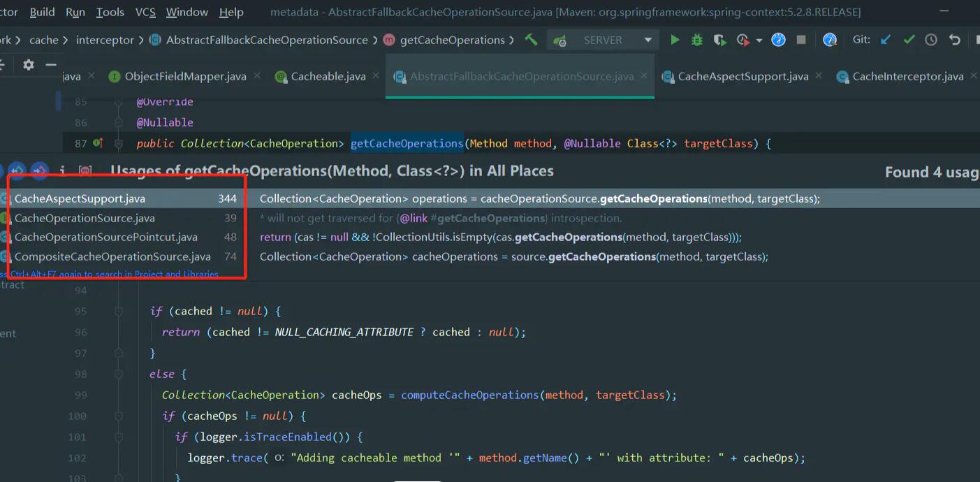
Task: Open the Run menu
Action: point(75,12)
